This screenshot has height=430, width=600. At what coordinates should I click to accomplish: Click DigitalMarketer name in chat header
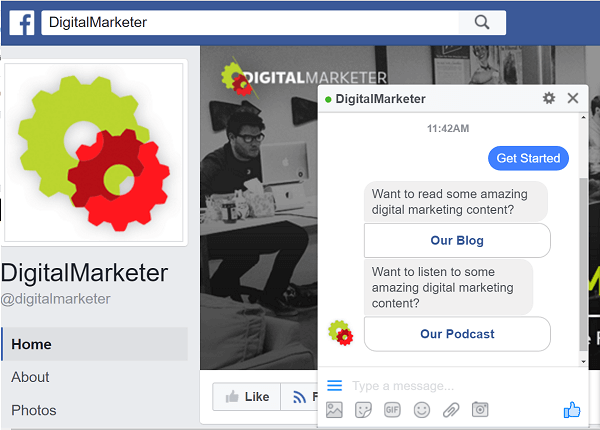380,99
